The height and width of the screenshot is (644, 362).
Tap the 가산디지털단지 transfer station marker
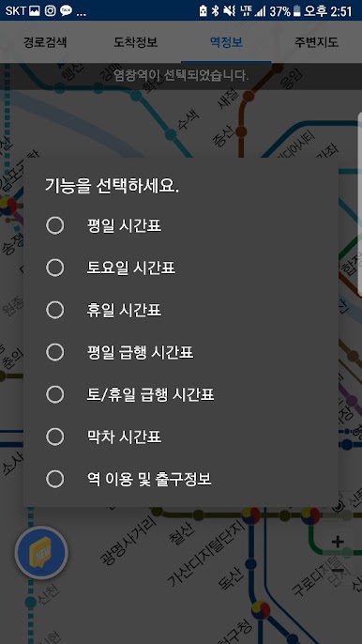click(x=250, y=515)
